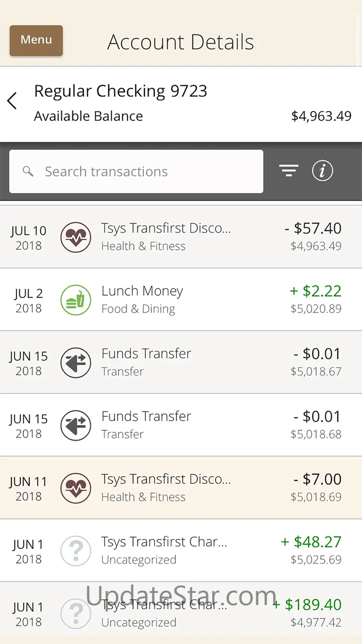Screen dimensions: 362x644
Task: Open the +$48.27 Tsys Transfirst Char transaction
Action: click(181, 550)
